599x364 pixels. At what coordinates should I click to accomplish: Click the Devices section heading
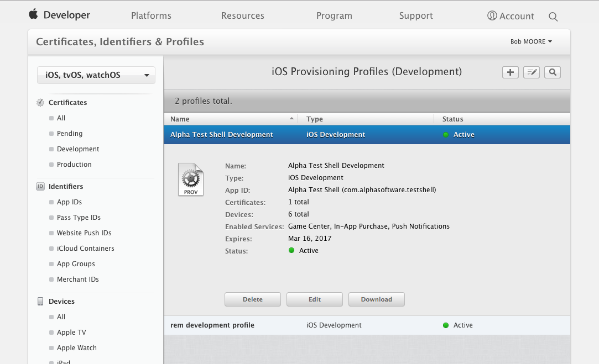(x=61, y=301)
